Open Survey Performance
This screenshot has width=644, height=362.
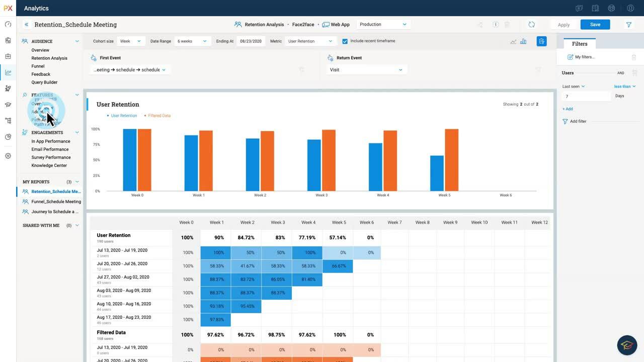coord(51,157)
